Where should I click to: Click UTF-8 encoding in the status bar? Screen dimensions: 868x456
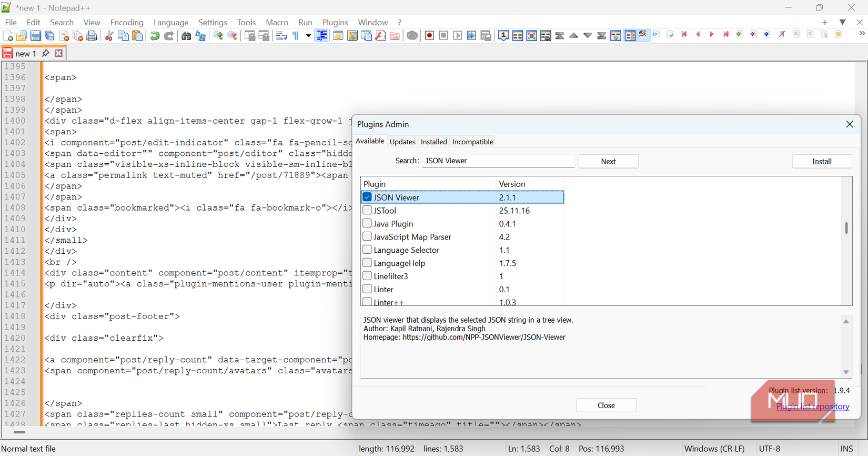click(769, 449)
